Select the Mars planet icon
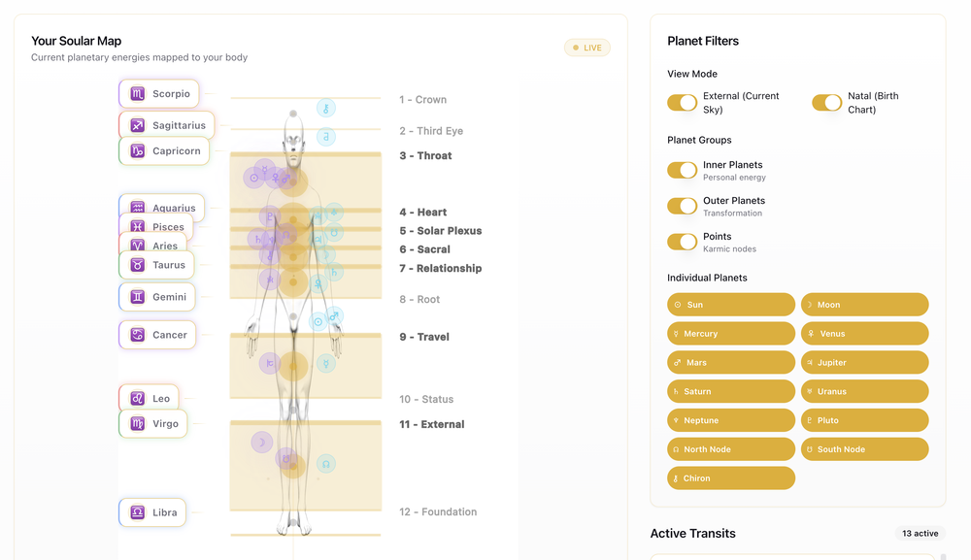The height and width of the screenshot is (560, 971). pos(676,362)
